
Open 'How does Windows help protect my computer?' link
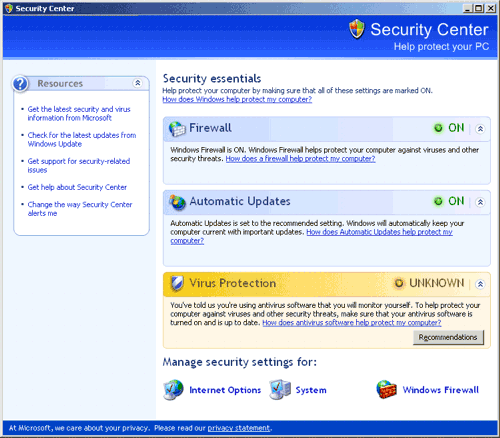[237, 99]
